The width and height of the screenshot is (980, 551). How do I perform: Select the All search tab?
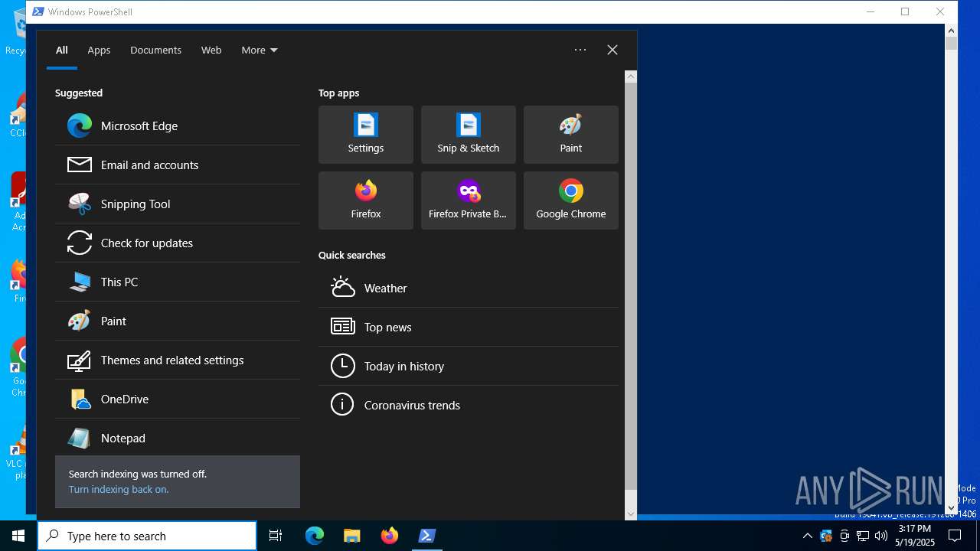(62, 50)
